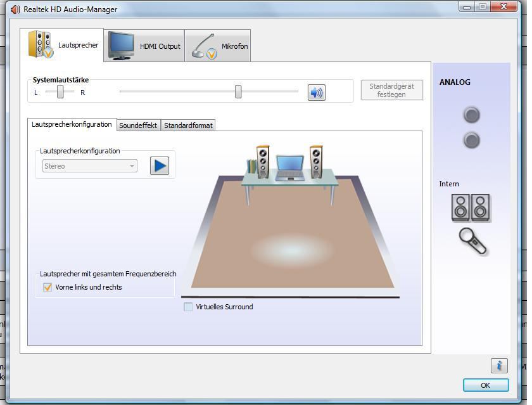This screenshot has width=532, height=405.
Task: Click the Lautsprecher mit gesamtem Frequenzbereich label
Action: (108, 274)
